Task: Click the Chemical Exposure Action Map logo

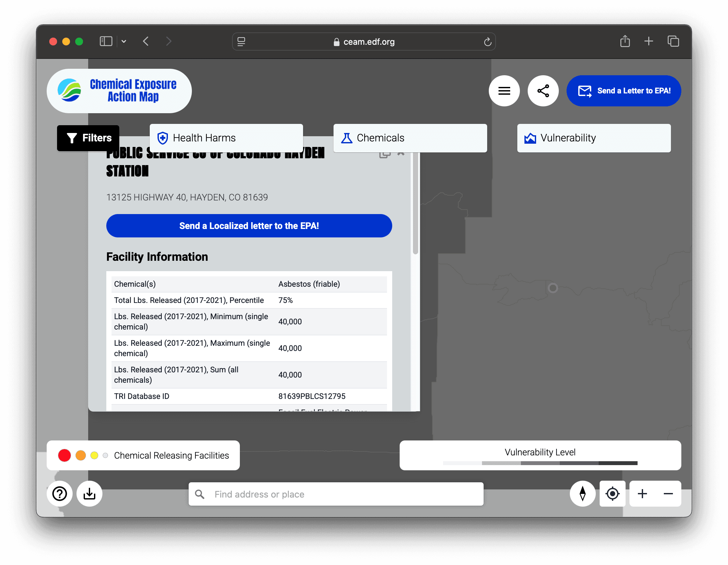Action: [x=119, y=91]
